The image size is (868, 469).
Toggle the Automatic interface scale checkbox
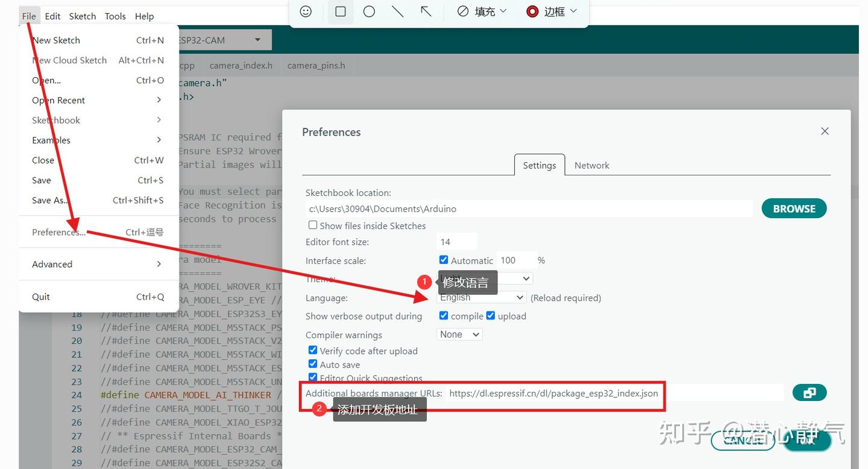pos(444,260)
